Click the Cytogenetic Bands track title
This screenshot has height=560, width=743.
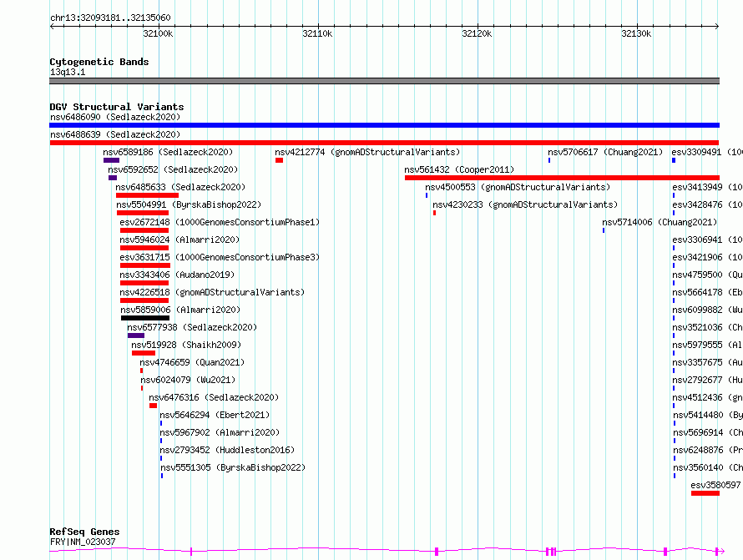tap(99, 62)
